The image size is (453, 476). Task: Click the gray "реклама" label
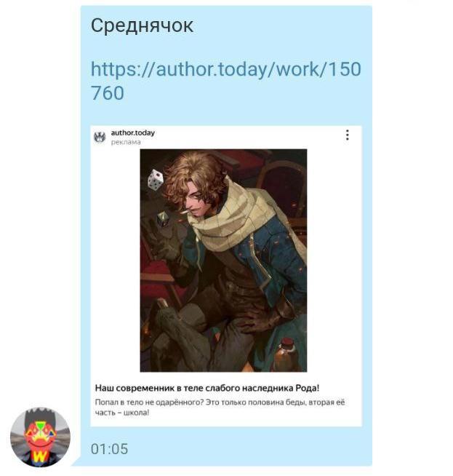click(x=126, y=142)
